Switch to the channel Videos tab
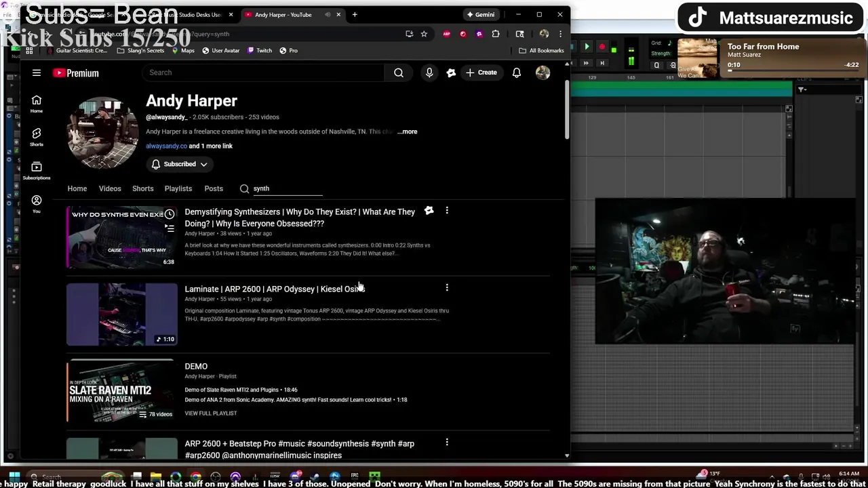 click(110, 188)
